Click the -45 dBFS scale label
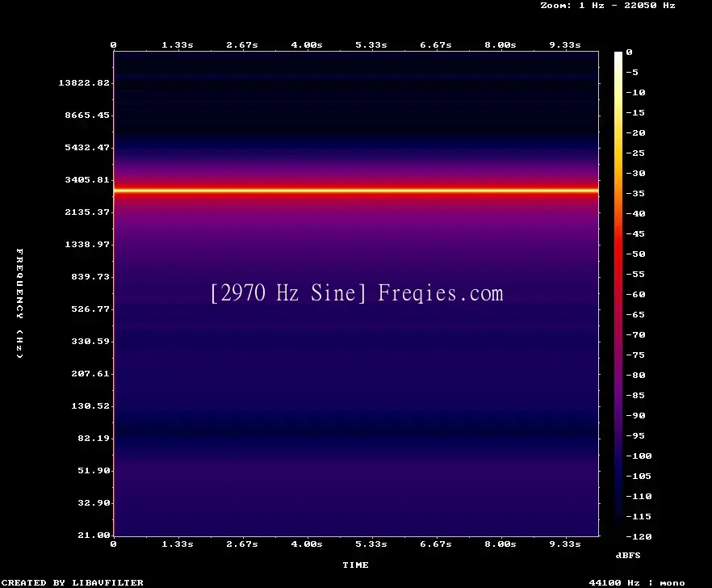The height and width of the screenshot is (588, 712). coord(636,234)
